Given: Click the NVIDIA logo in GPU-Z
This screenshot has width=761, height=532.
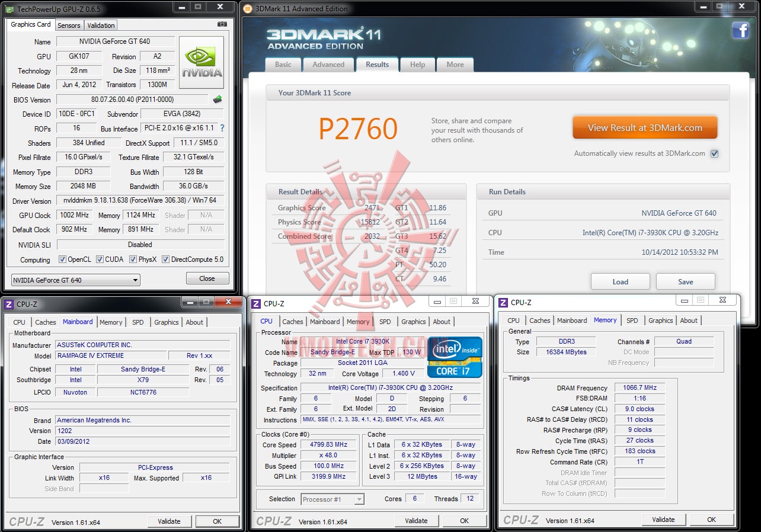Looking at the screenshot, I should click(202, 63).
